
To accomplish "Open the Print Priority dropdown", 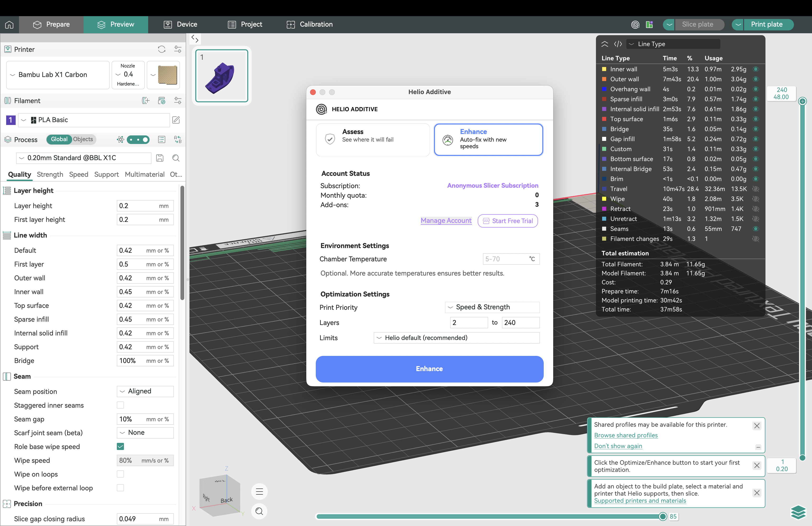I will click(x=492, y=307).
